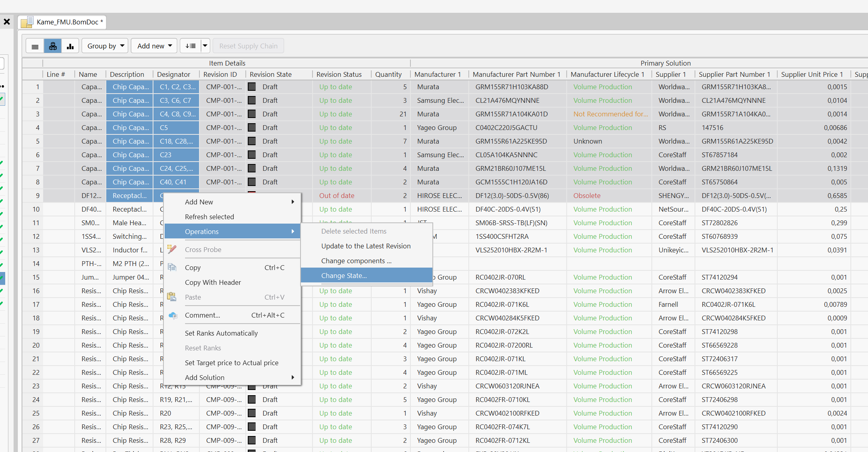
Task: Click revision state swatch in row 1
Action: 252,87
